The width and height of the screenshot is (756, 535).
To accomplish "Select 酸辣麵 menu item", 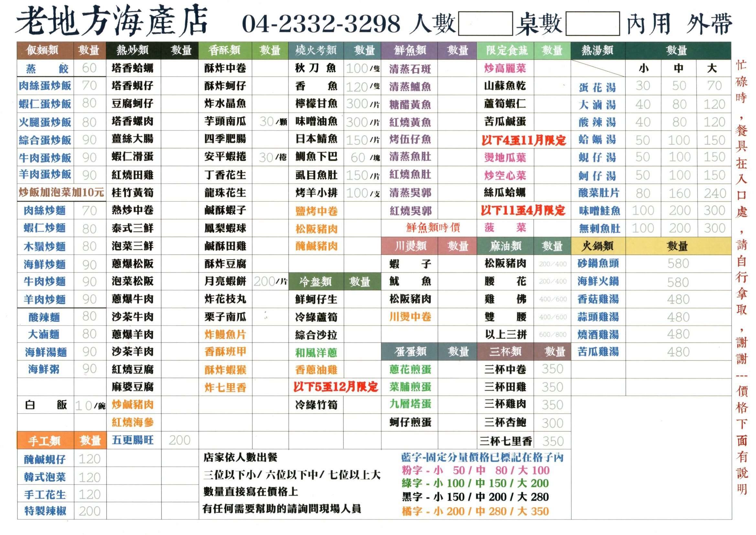I will pos(44,317).
